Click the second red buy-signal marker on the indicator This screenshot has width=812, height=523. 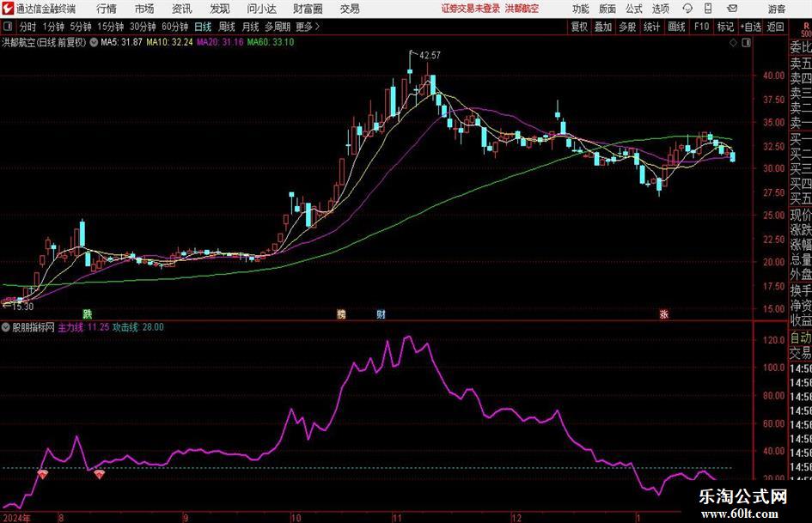tap(99, 474)
